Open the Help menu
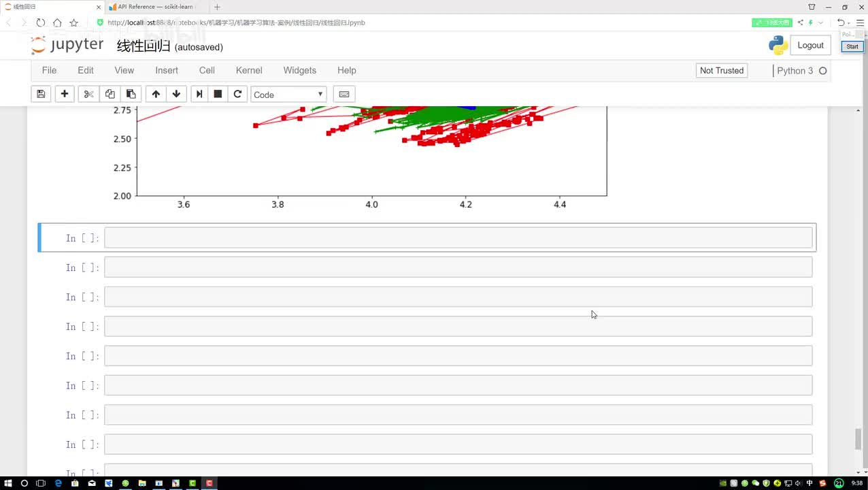Viewport: 868px width, 490px height. (347, 70)
